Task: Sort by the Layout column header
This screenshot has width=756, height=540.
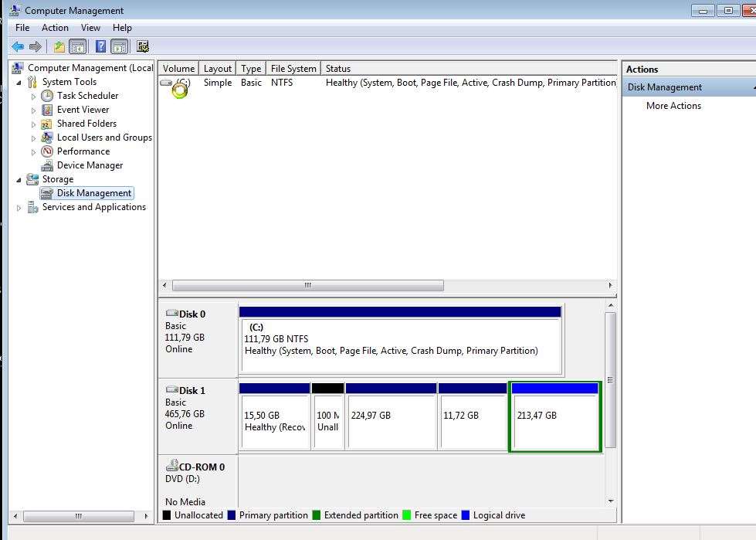Action: pos(218,69)
